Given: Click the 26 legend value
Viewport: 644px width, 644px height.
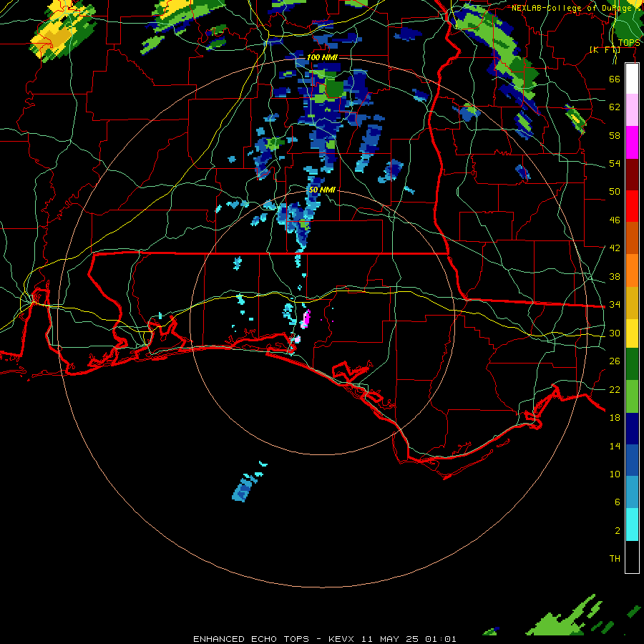Looking at the screenshot, I should point(615,361).
